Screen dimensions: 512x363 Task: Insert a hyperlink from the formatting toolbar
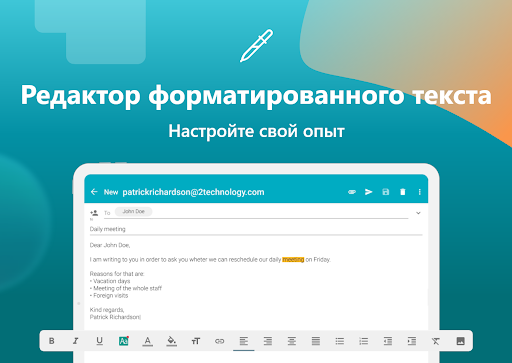click(x=219, y=341)
